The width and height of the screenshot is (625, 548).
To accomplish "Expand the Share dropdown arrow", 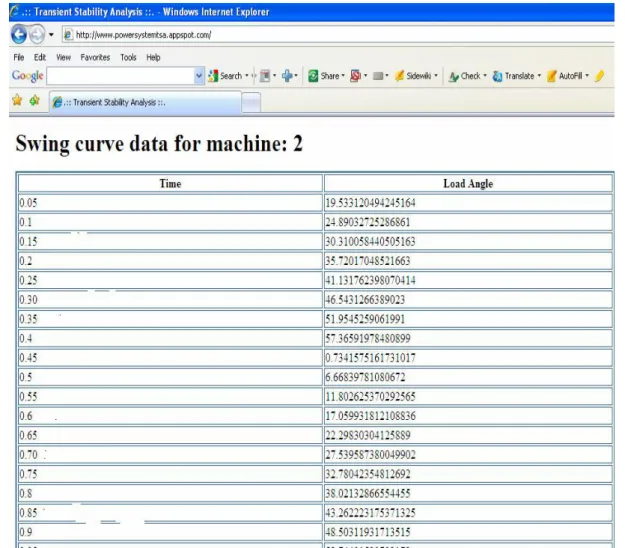I will (343, 75).
